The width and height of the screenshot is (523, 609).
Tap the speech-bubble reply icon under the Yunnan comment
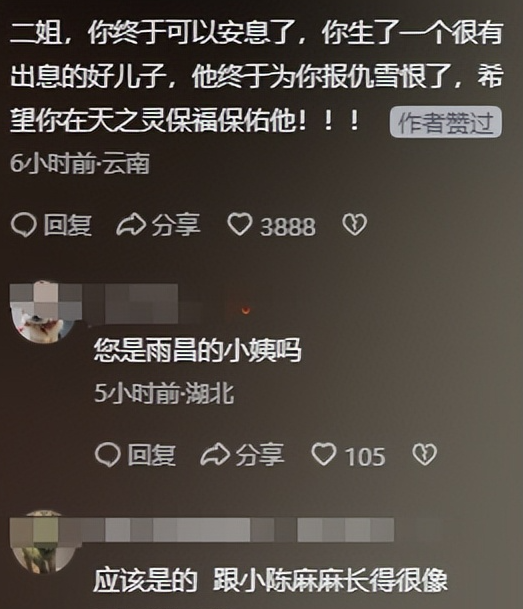[x=24, y=225]
